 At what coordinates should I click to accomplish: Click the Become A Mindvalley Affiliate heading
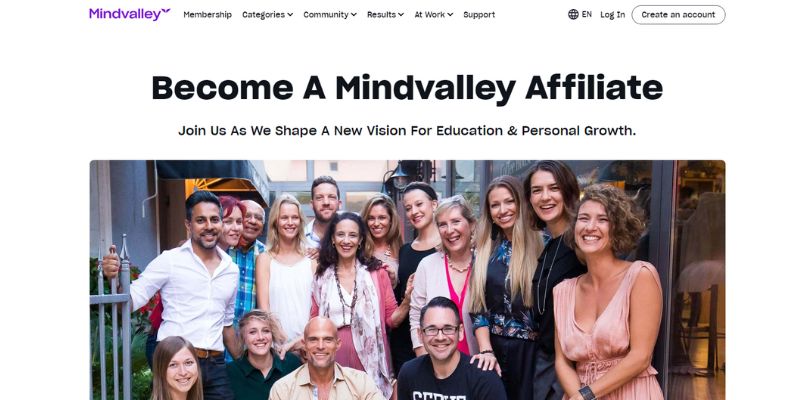tap(407, 88)
